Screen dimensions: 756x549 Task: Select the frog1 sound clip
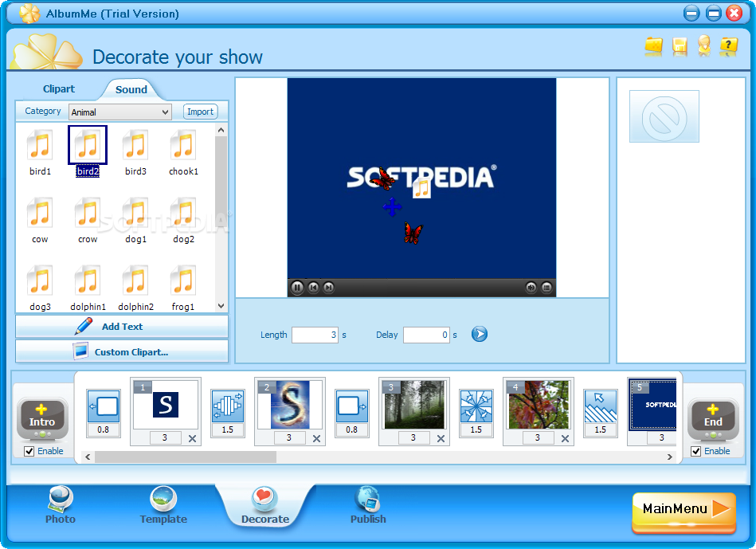pyautogui.click(x=183, y=288)
